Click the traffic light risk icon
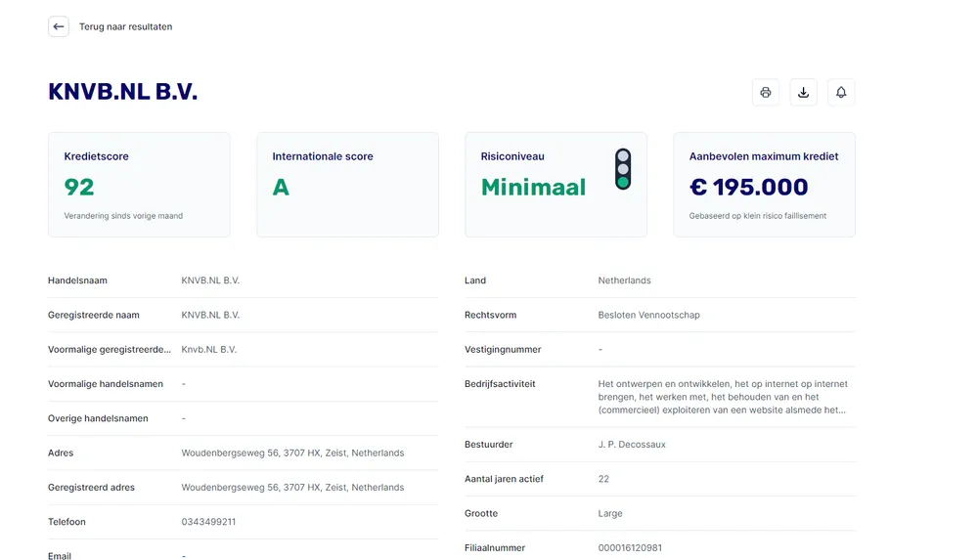The image size is (978, 560). (x=623, y=169)
